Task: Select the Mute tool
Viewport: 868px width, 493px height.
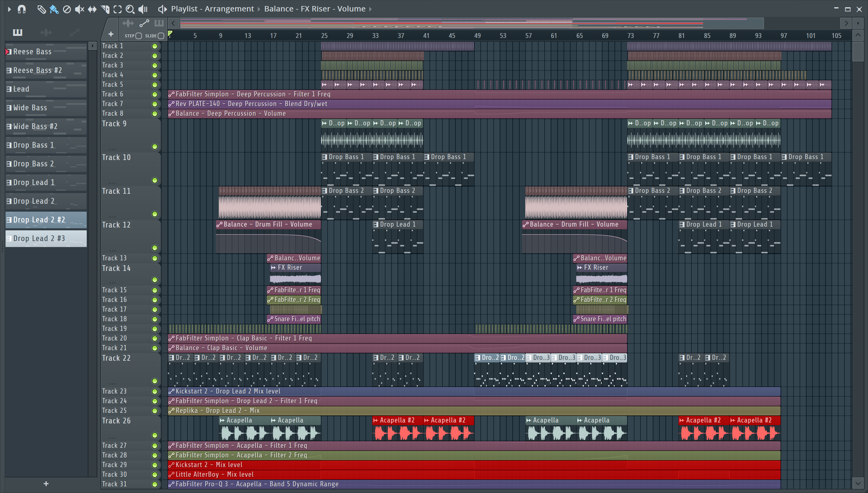Action: tap(79, 9)
